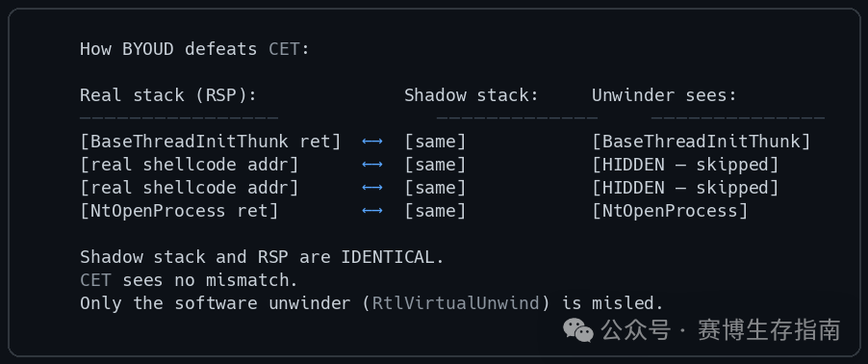Click the [BaseThreadInitThunk] unwinder entry
Viewport: 868px width, 364px height.
pyautogui.click(x=701, y=142)
